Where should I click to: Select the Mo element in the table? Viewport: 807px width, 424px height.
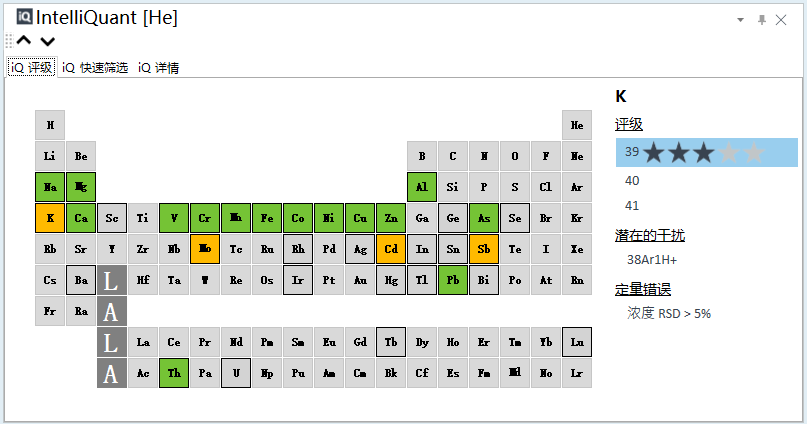(x=205, y=249)
